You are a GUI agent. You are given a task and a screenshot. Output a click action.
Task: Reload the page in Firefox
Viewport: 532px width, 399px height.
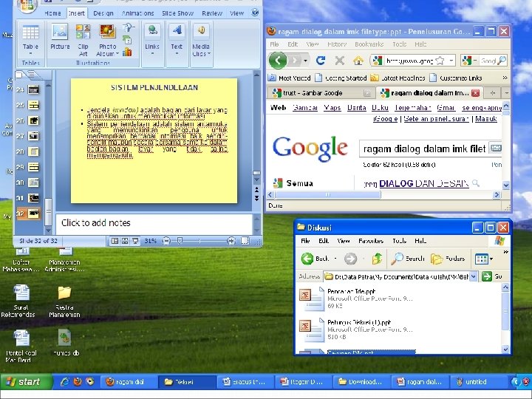pyautogui.click(x=320, y=61)
